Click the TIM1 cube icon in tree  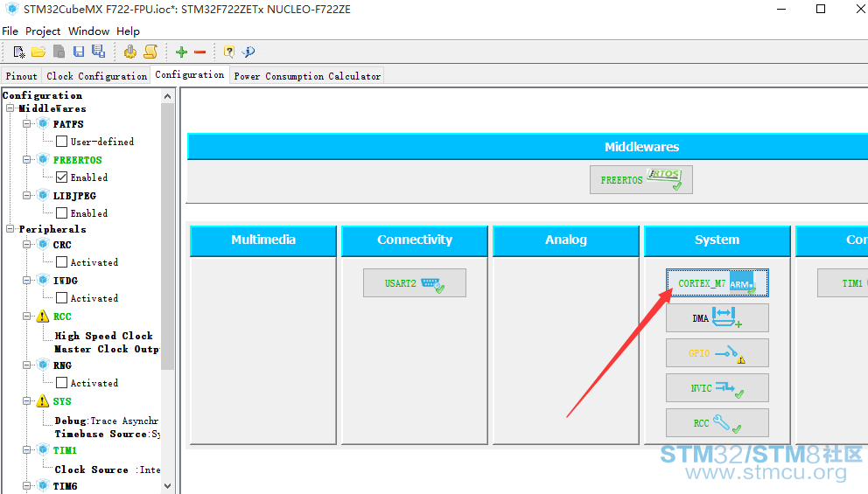point(43,449)
